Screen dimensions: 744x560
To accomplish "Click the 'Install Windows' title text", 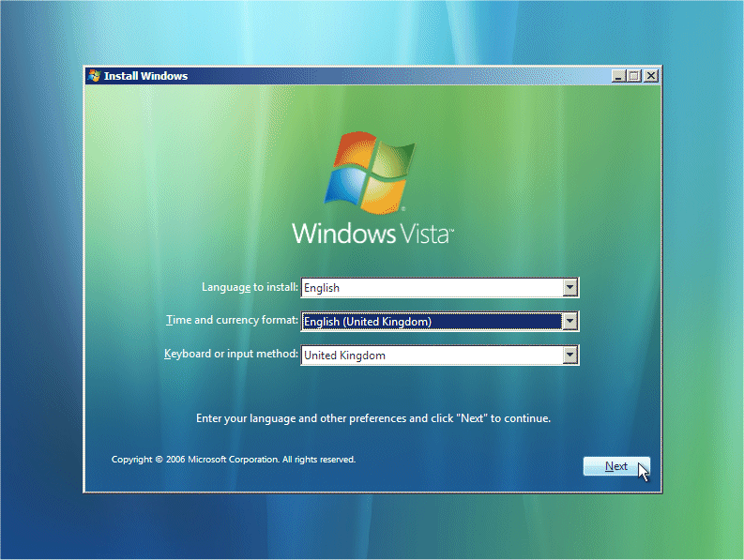I will click(145, 76).
